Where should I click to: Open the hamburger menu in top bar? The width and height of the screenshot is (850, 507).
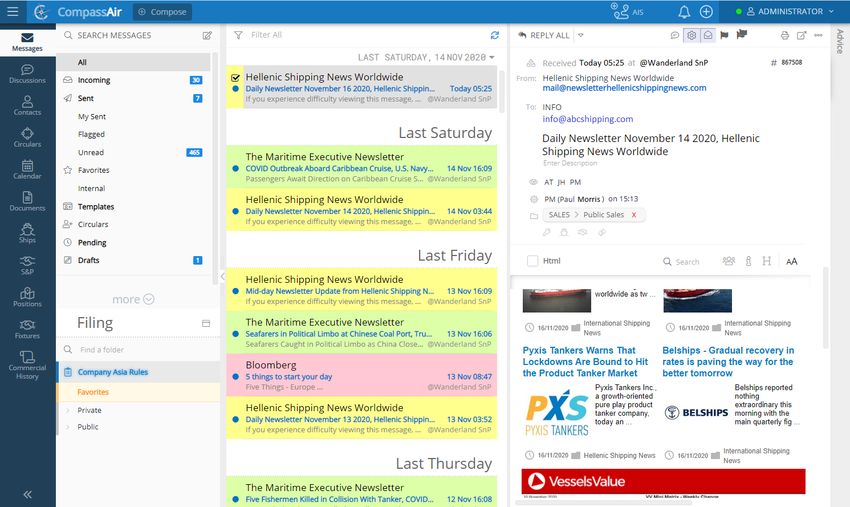(12, 11)
